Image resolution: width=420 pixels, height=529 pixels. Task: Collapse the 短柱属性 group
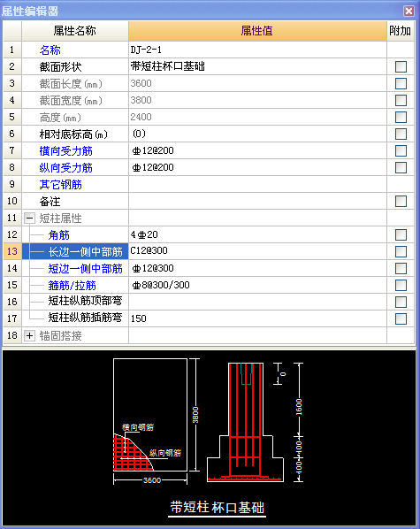coord(30,218)
